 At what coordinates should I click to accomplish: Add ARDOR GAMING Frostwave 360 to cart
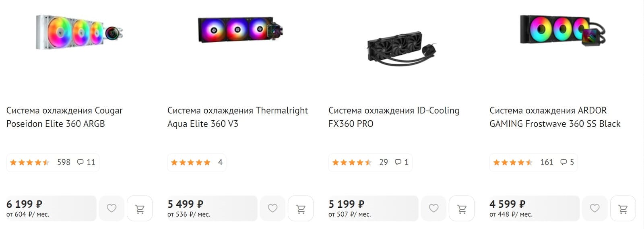click(623, 208)
